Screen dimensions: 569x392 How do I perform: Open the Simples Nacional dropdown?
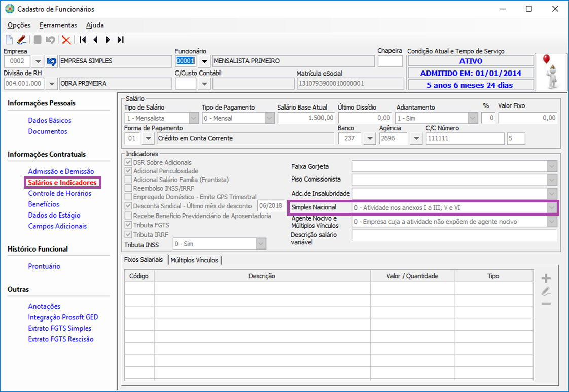click(x=551, y=207)
